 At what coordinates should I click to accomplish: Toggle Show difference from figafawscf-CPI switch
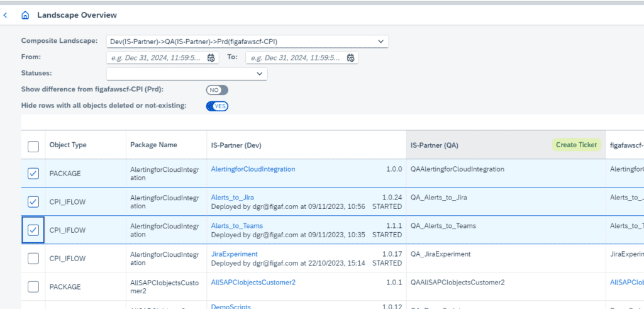tap(217, 90)
